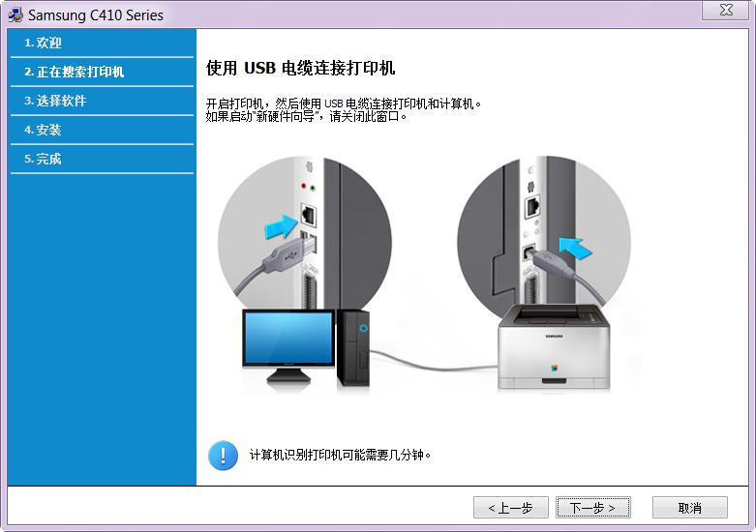Click the blue arrow pointing to the computer's port
756x532 pixels.
coord(282,226)
